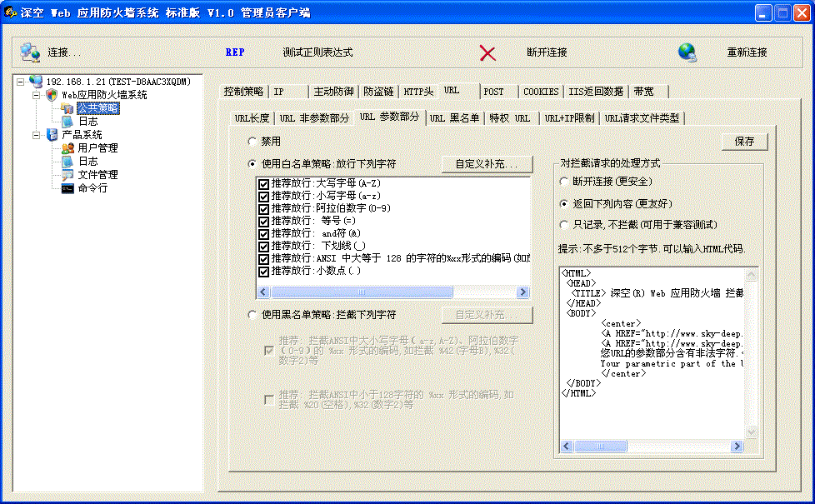Screen dimensions: 815x504
Task: Uncheck 推荐放行:小写字母(a-z)
Action: click(x=263, y=197)
